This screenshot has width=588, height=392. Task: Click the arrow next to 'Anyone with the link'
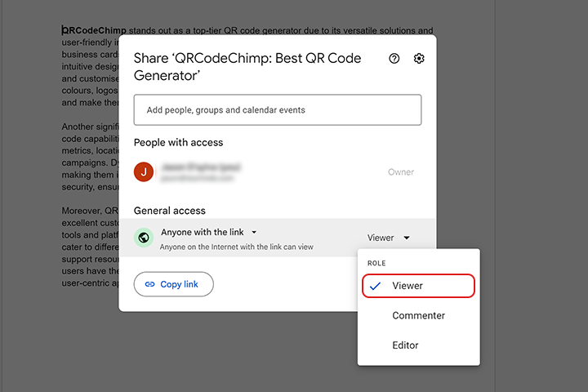click(x=254, y=232)
